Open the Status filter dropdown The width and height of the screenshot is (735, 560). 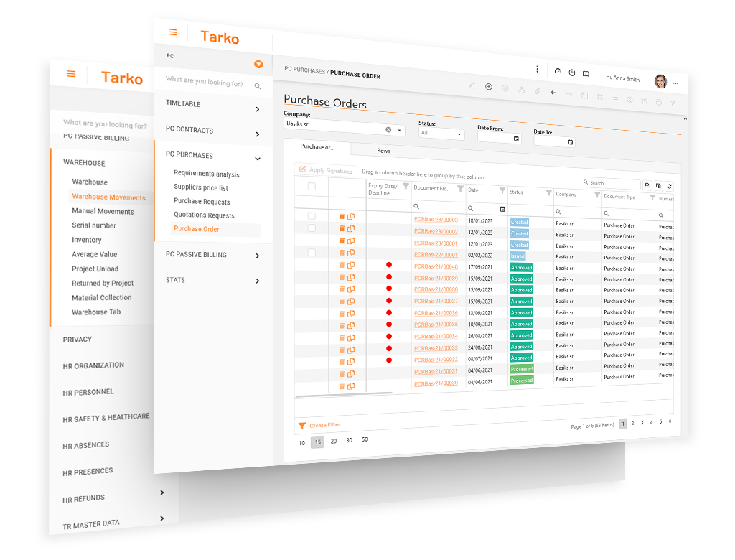tap(441, 134)
